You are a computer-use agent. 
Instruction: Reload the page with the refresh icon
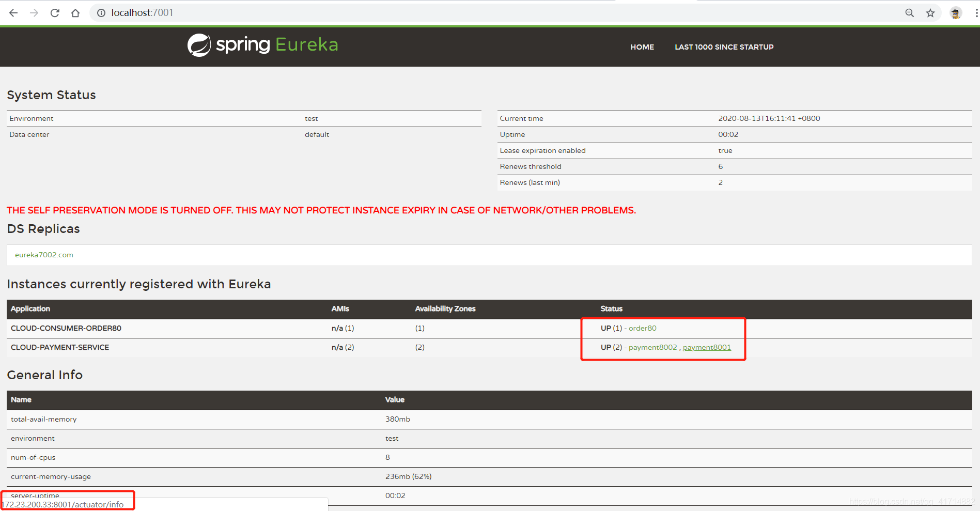55,13
